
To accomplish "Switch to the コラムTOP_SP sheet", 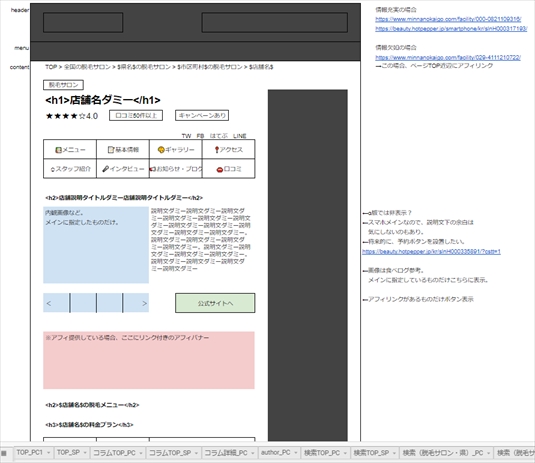I will (x=170, y=453).
